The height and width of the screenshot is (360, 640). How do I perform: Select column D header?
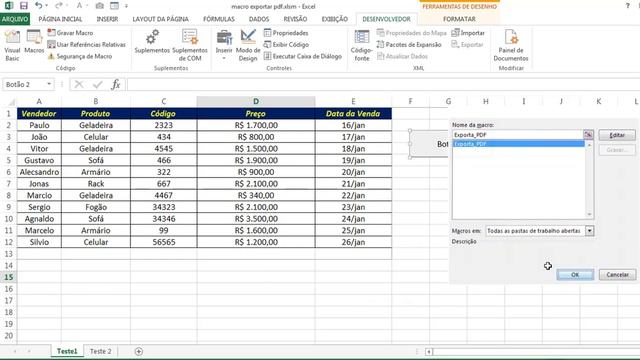tap(256, 101)
